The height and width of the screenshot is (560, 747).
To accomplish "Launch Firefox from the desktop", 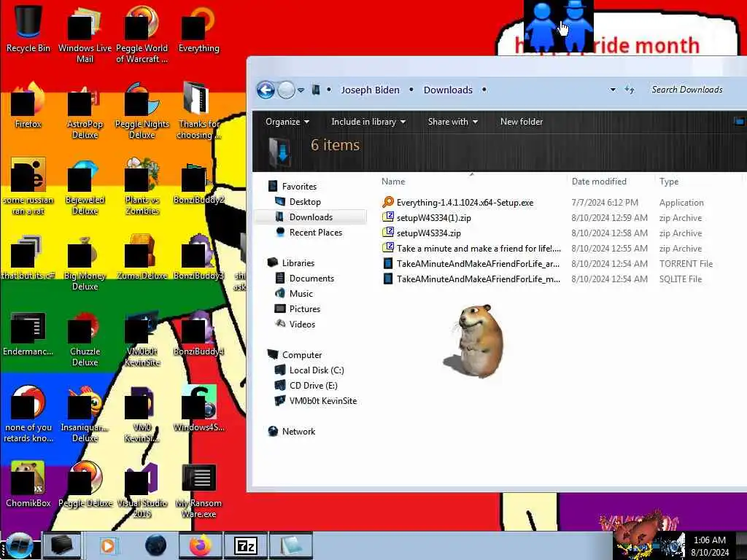I will 28,105.
